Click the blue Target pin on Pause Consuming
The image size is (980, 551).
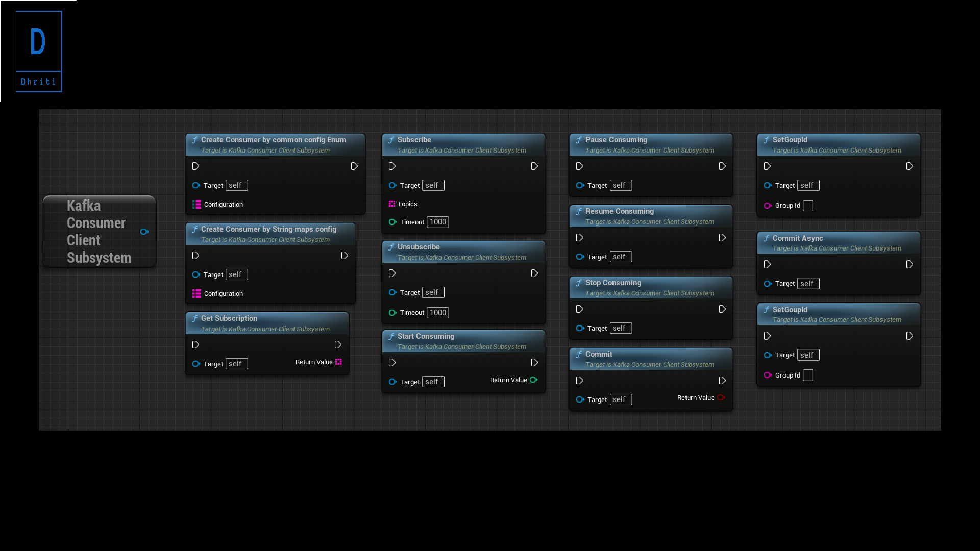pos(580,185)
